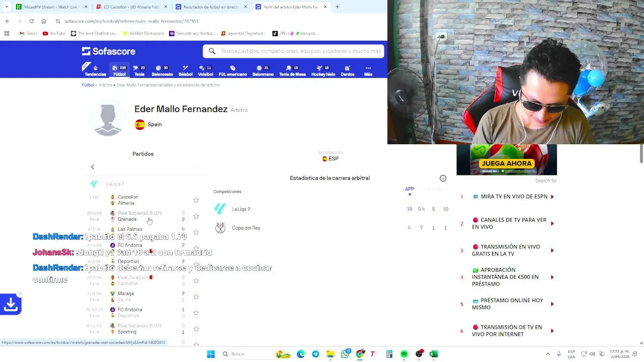Click the referee profile avatar
This screenshot has height=362, width=644.
pos(108,118)
